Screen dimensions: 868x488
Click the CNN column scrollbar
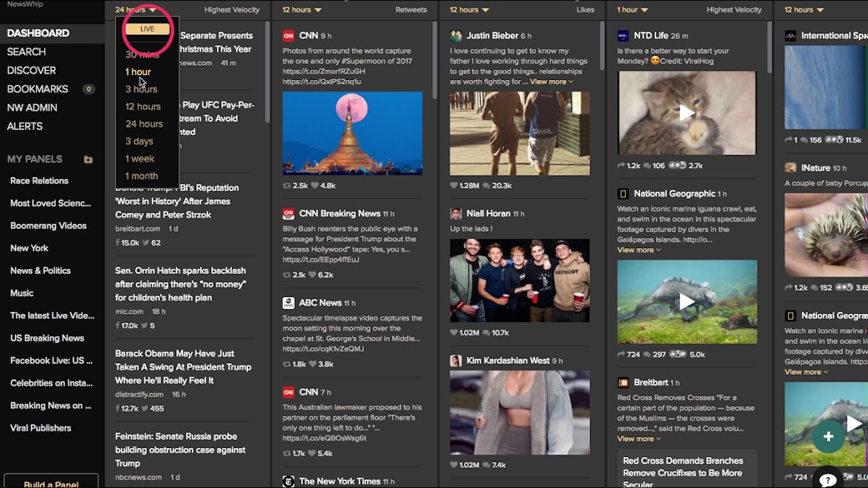tap(435, 60)
